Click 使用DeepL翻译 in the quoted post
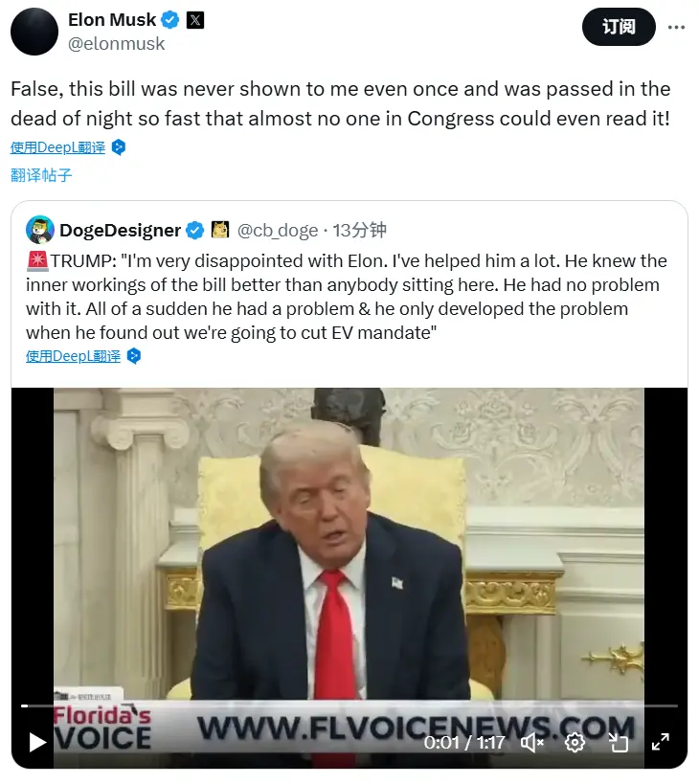Viewport: 699px width, 784px height. [x=73, y=356]
